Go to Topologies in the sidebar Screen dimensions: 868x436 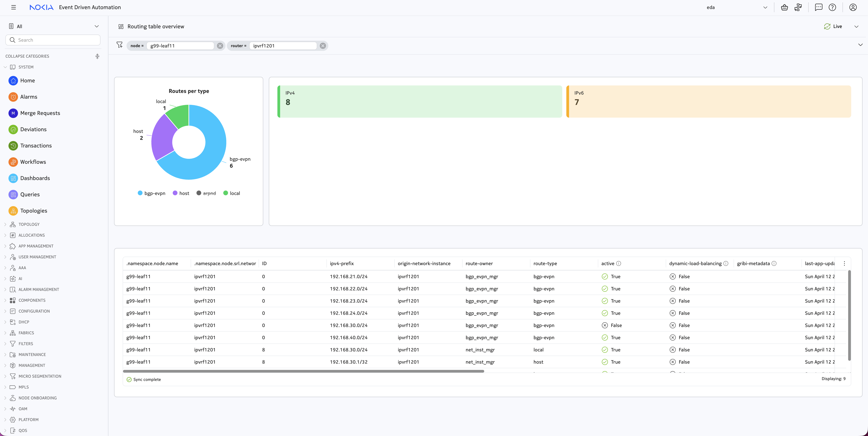pos(34,211)
